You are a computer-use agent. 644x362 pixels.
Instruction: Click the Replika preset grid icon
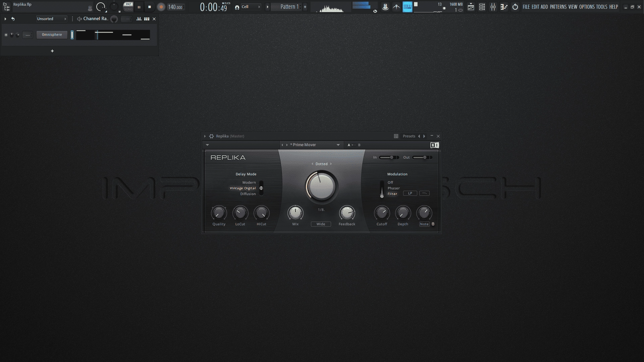(x=396, y=136)
